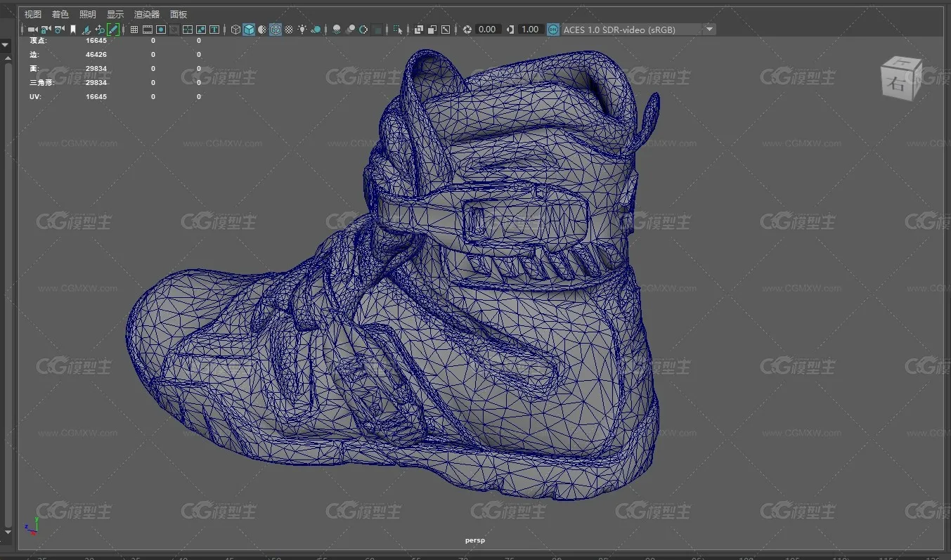
Task: Toggle Use Default Material icon
Action: 262,30
